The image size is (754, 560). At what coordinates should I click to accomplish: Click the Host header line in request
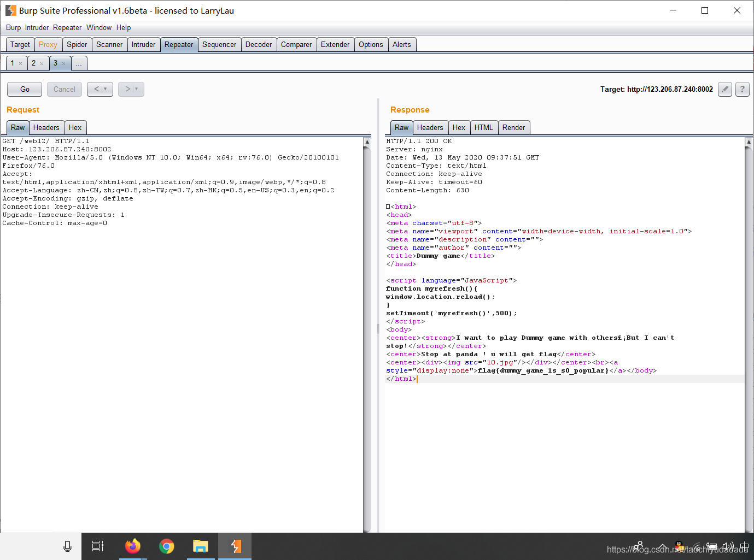pyautogui.click(x=57, y=149)
